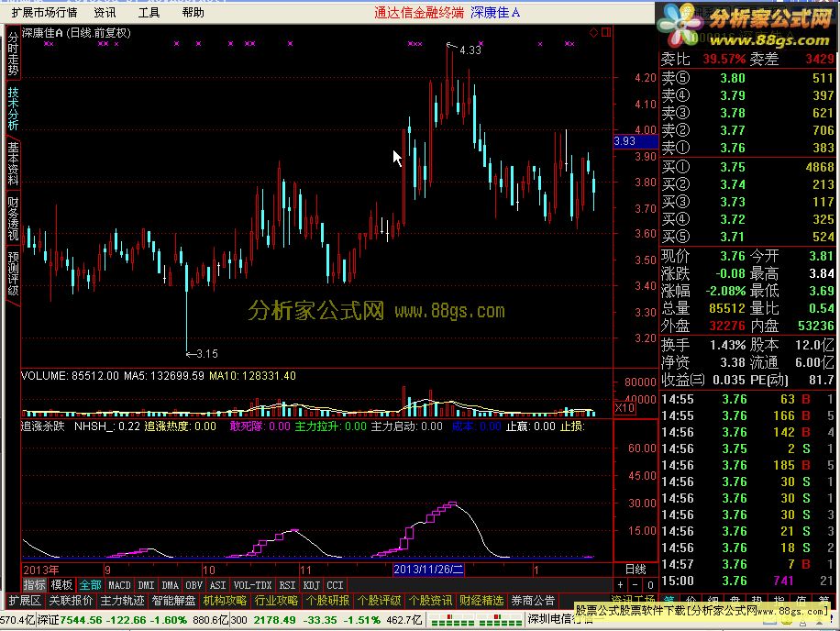This screenshot has width=840, height=631.
Task: Click the red square window icon above the chart
Action: [606, 33]
